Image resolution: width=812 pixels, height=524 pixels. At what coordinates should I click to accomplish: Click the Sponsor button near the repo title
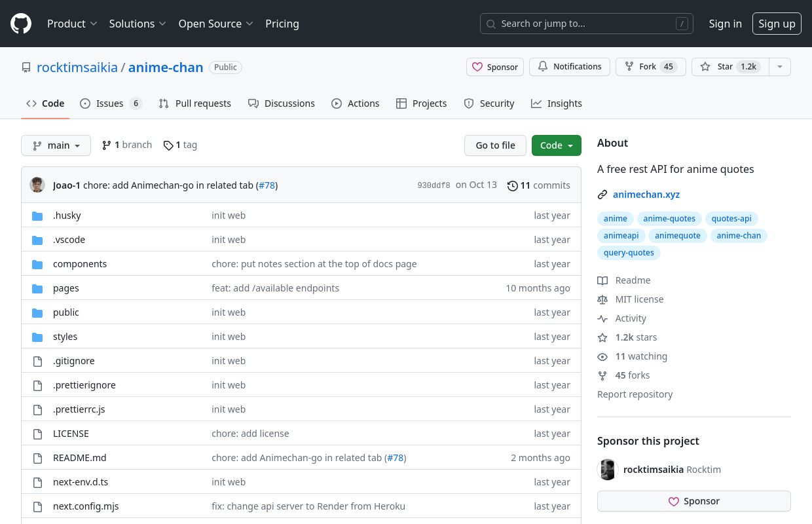(x=495, y=67)
